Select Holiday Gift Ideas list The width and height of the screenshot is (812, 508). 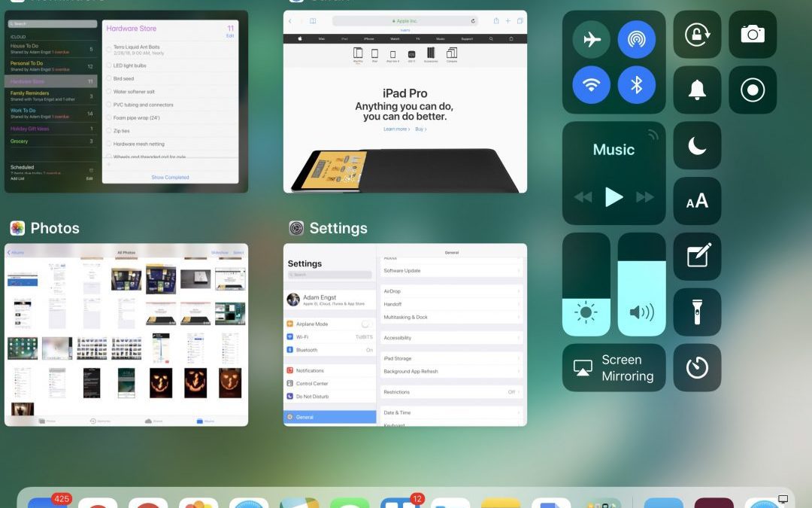[x=51, y=129]
